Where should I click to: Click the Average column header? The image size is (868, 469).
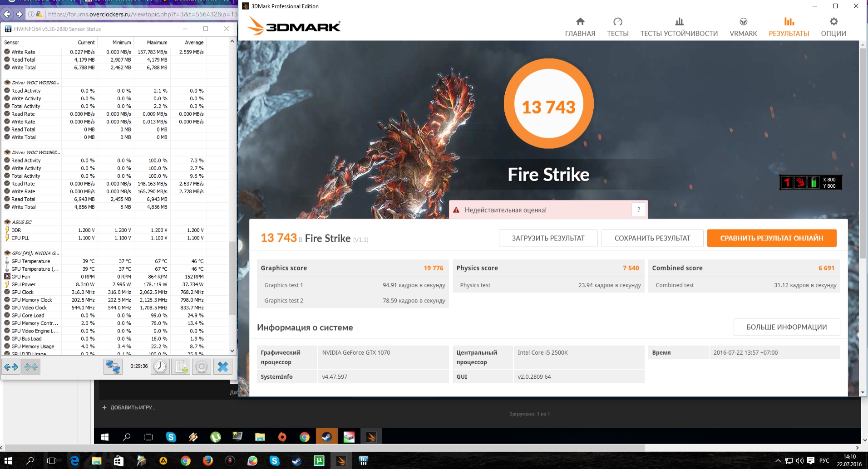[188, 42]
